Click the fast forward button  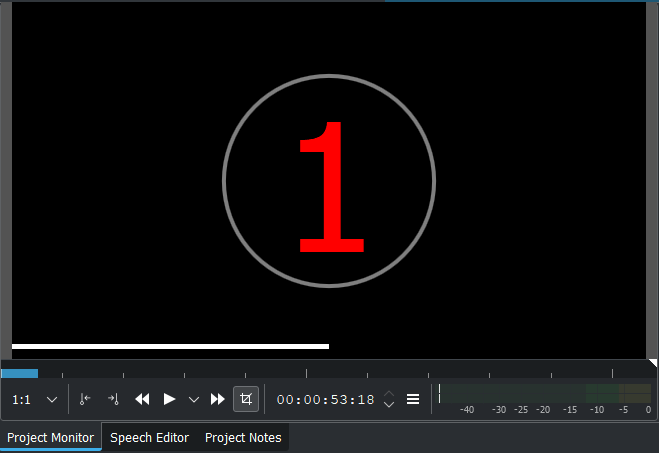tap(217, 399)
